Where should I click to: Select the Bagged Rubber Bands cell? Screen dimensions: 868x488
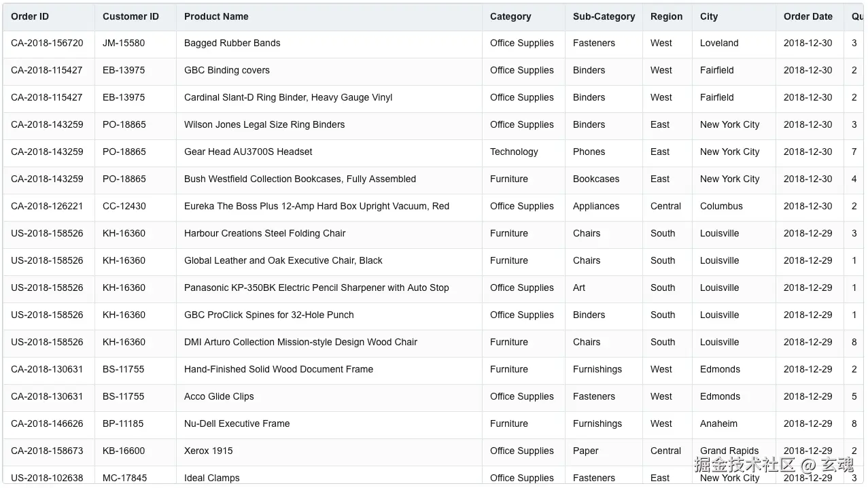click(232, 43)
